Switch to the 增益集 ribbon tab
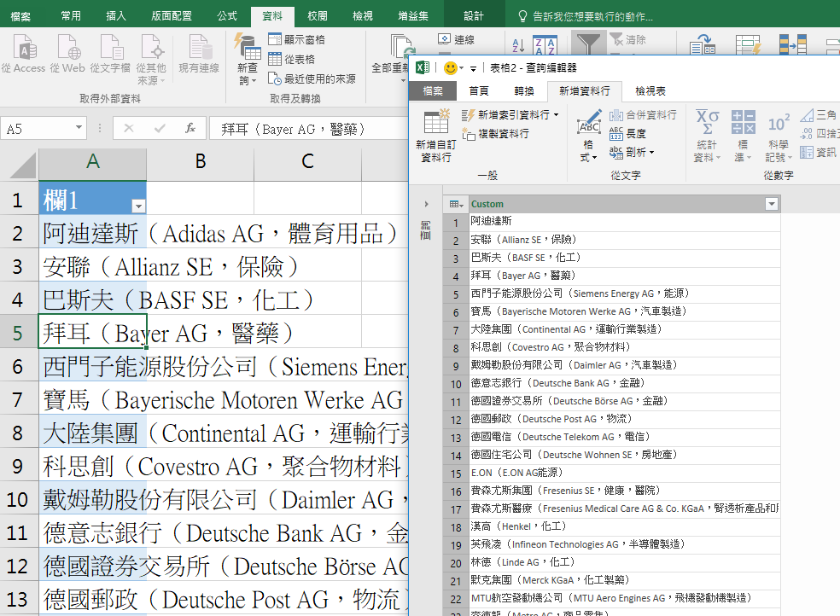The image size is (840, 616). coord(413,16)
